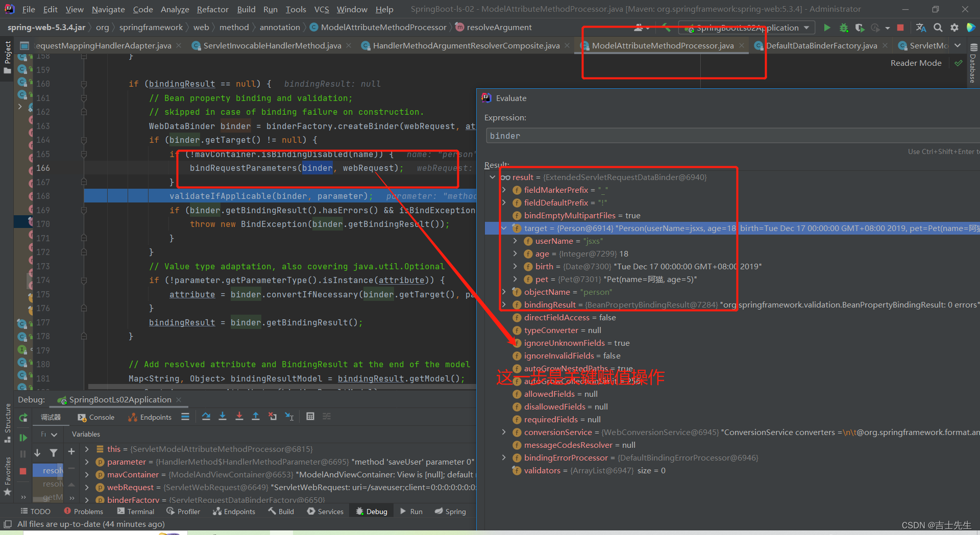Click the resolveArgument breadcrumb
The width and height of the screenshot is (980, 535).
tap(494, 28)
